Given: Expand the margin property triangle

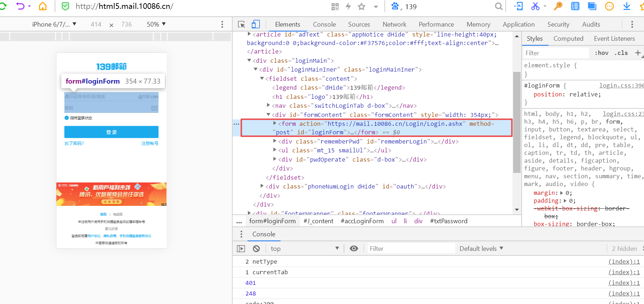Looking at the screenshot, I should tap(562, 193).
